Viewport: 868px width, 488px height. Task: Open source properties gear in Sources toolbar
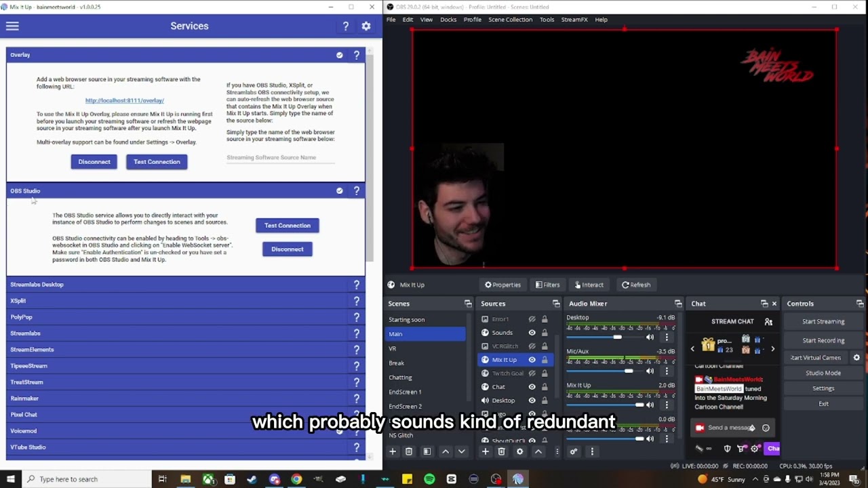pos(519,451)
